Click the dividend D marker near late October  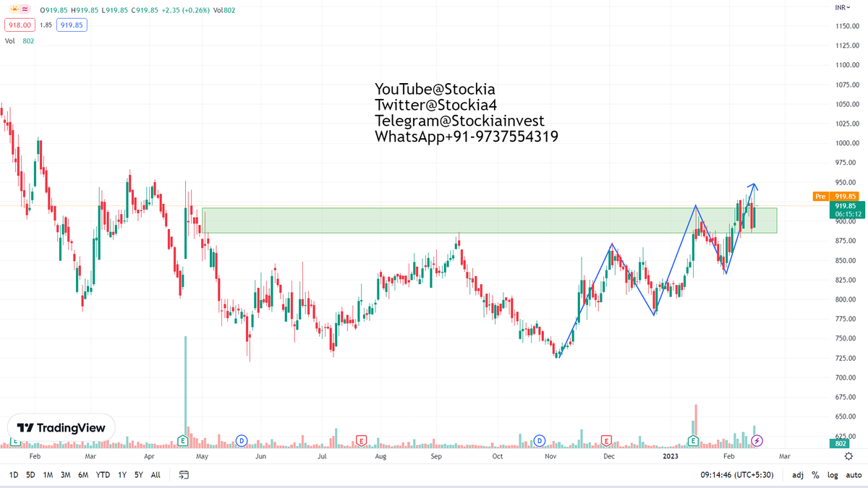[539, 440]
